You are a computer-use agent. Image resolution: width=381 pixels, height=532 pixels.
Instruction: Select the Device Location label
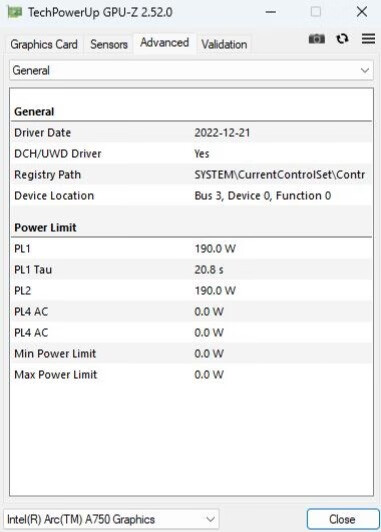(x=54, y=196)
